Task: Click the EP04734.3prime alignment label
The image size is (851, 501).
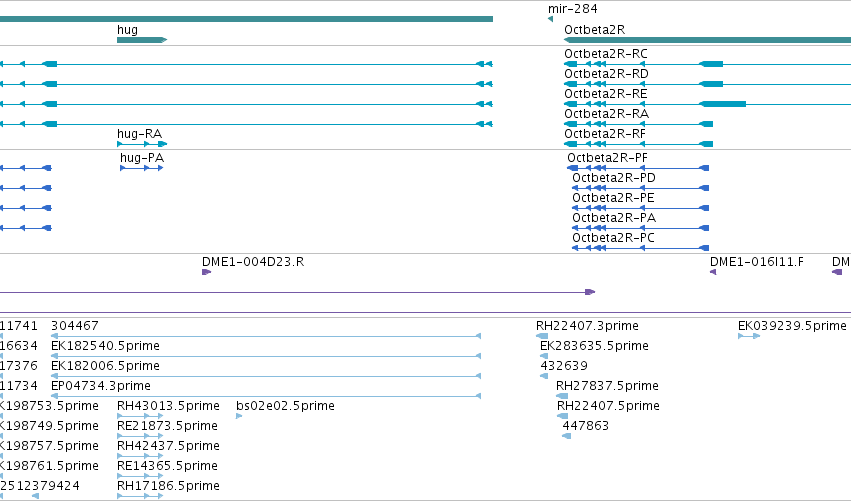Action: point(101,386)
